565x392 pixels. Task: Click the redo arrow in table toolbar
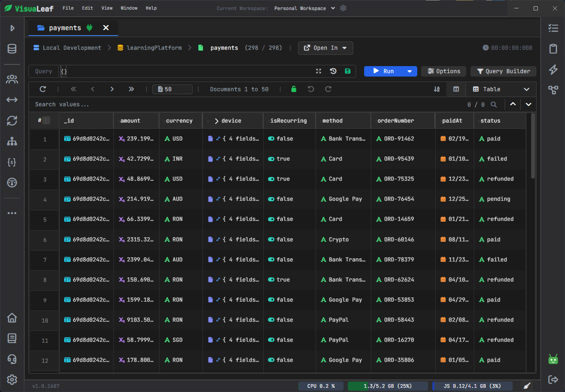(x=328, y=89)
